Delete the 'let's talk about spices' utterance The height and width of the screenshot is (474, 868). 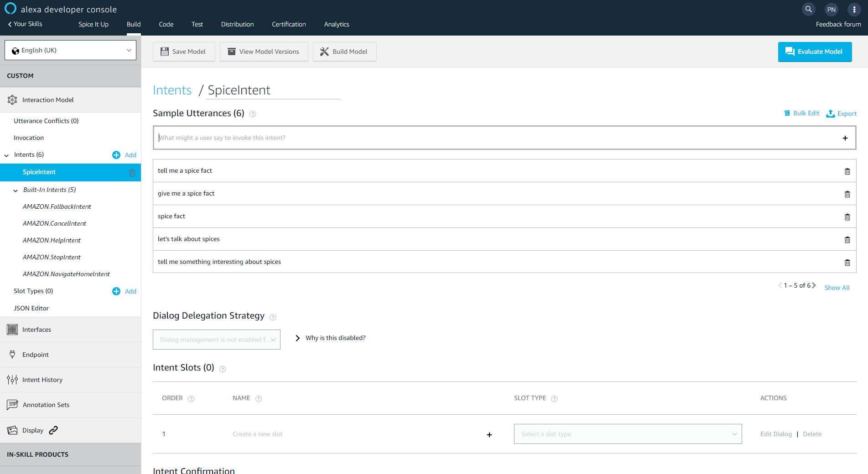coord(847,240)
